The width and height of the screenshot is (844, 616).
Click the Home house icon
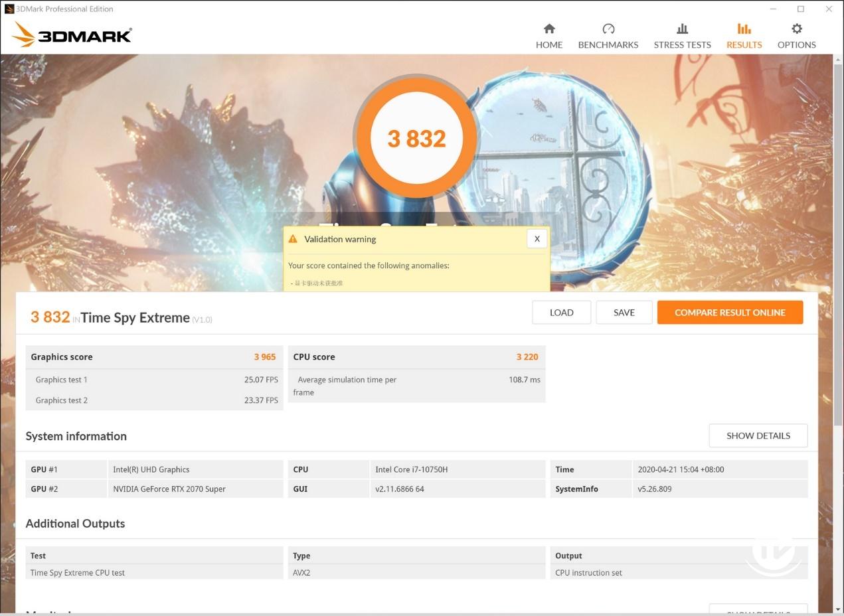pos(549,29)
